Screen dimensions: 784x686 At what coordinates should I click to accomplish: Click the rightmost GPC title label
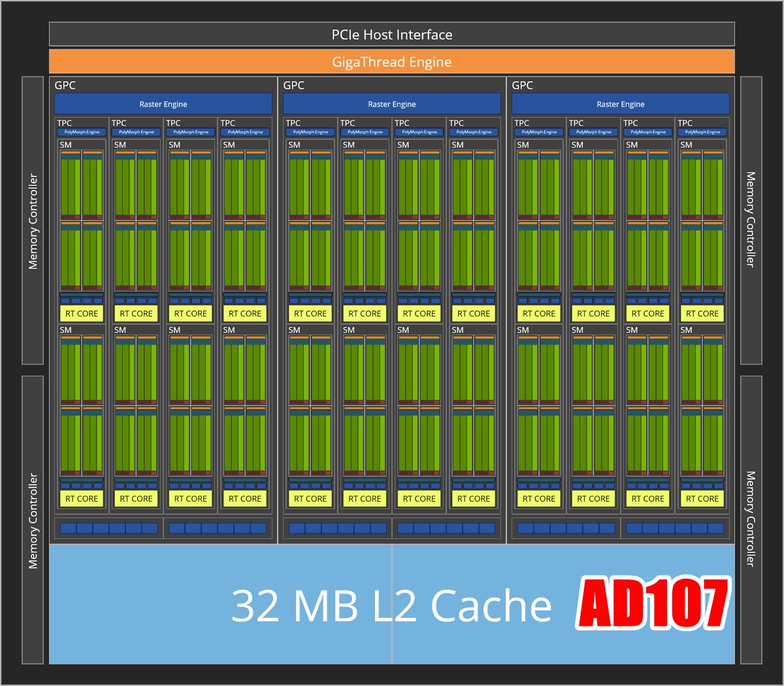coord(523,86)
